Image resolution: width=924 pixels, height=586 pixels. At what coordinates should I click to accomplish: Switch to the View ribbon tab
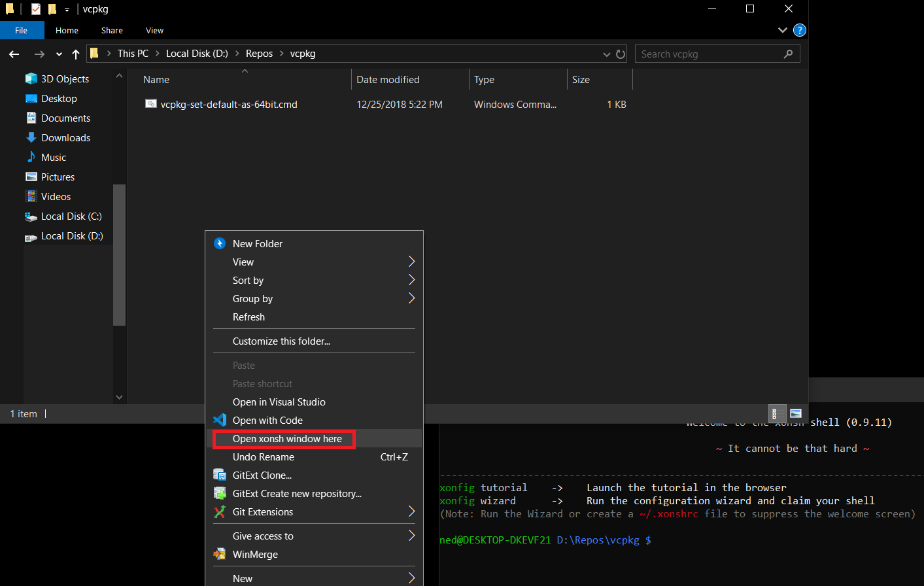[x=154, y=30]
